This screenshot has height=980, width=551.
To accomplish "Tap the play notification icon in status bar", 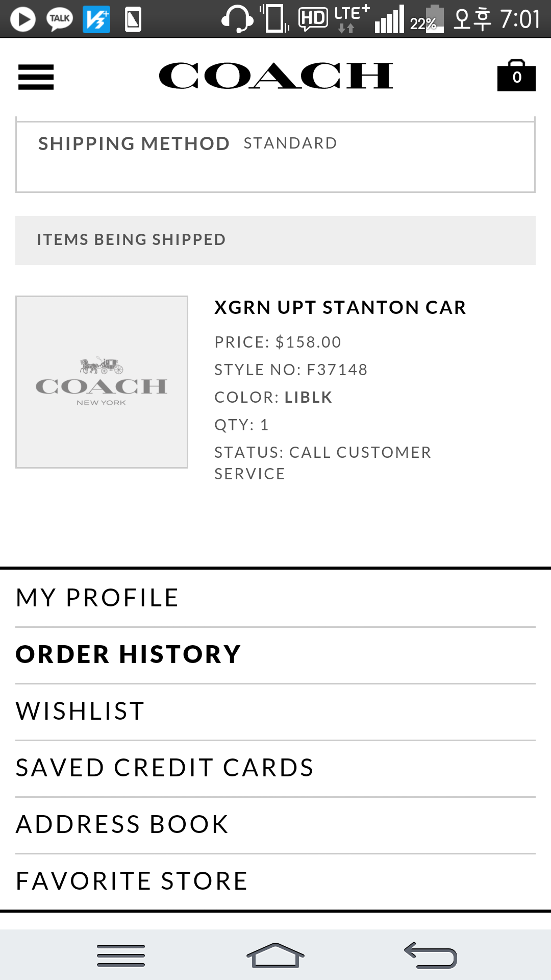I will [x=22, y=19].
